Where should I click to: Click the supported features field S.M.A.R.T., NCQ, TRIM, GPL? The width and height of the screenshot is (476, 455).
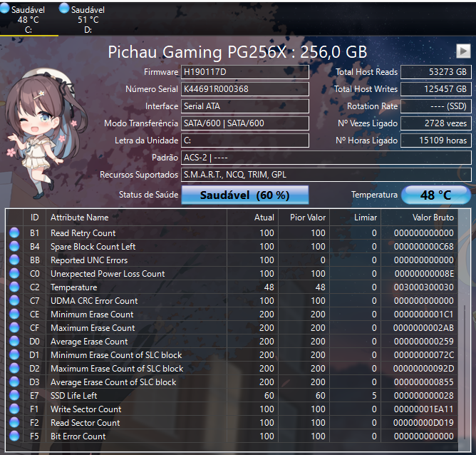[x=326, y=175]
